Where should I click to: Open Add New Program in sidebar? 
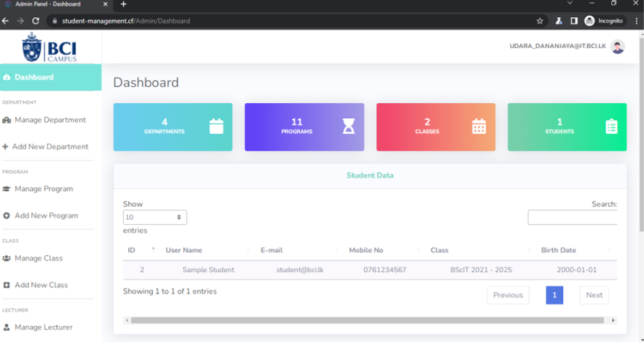(47, 216)
